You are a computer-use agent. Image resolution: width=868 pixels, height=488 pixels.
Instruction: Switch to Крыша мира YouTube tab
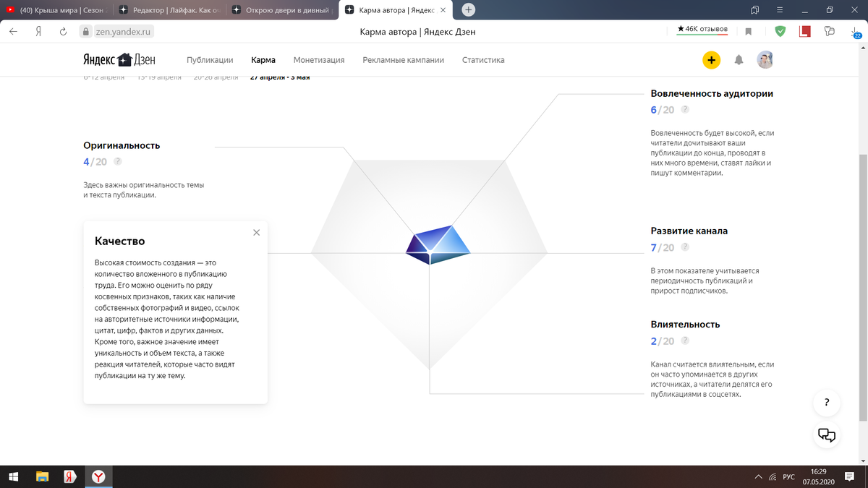[x=56, y=9]
